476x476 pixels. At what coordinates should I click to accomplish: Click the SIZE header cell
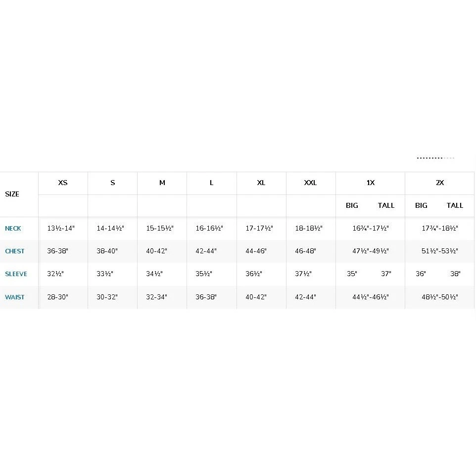12,194
